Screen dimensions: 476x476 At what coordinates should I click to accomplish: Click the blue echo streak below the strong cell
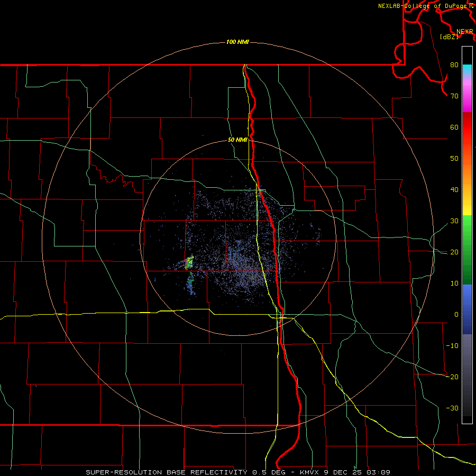(191, 284)
